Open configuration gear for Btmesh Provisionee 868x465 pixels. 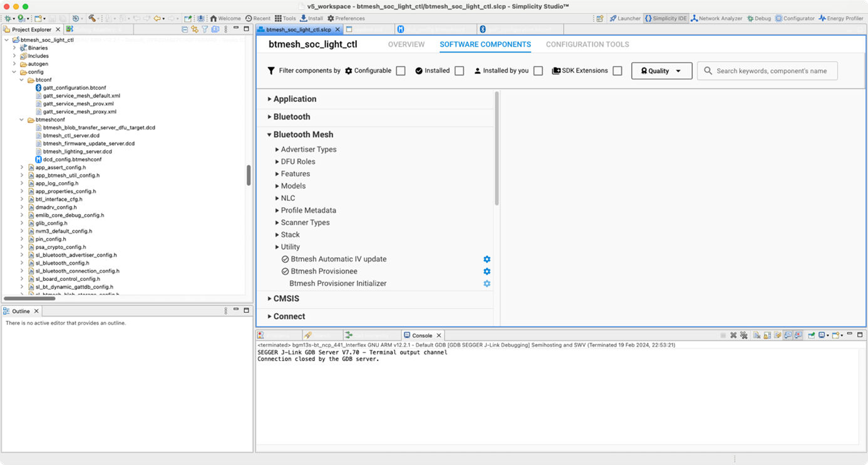[x=487, y=271]
